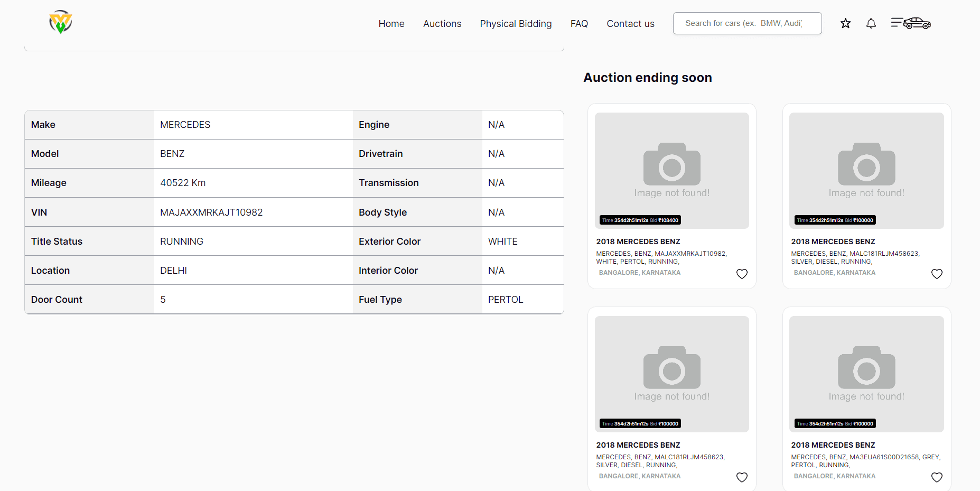Click the Auction ending soon heading
Screen dimensions: 980x491
[648, 78]
